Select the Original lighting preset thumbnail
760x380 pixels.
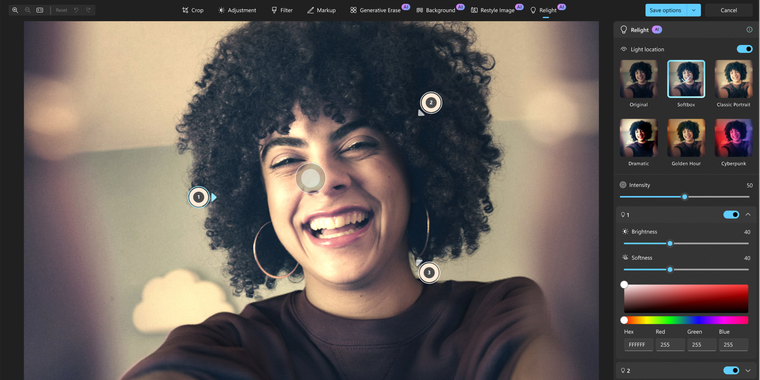[639, 79]
